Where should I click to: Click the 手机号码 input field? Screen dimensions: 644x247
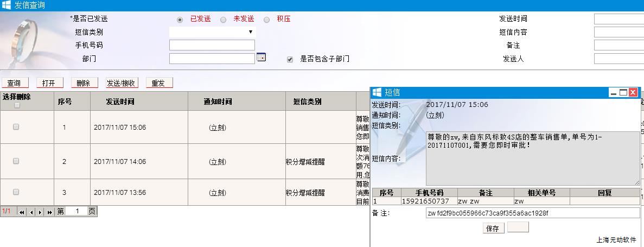click(212, 45)
